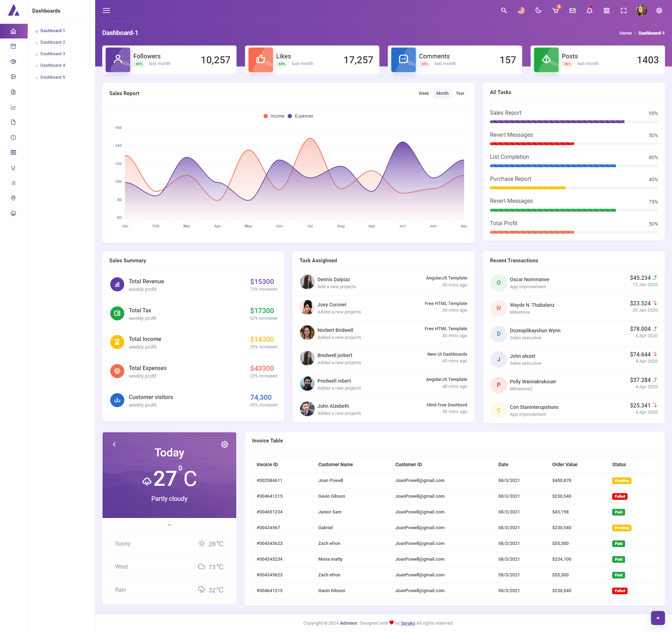Click the weather widget settings gear

(225, 444)
